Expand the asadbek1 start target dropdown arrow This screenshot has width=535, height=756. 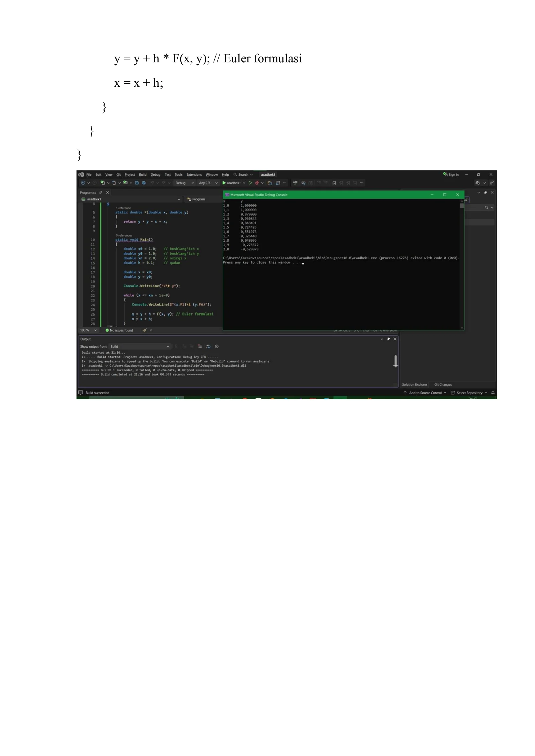tap(244, 183)
